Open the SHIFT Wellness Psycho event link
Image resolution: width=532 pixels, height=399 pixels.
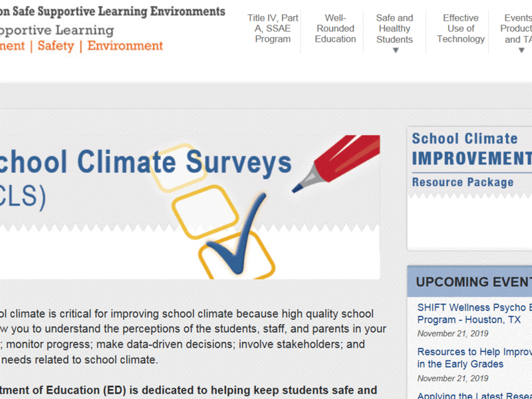[475, 313]
